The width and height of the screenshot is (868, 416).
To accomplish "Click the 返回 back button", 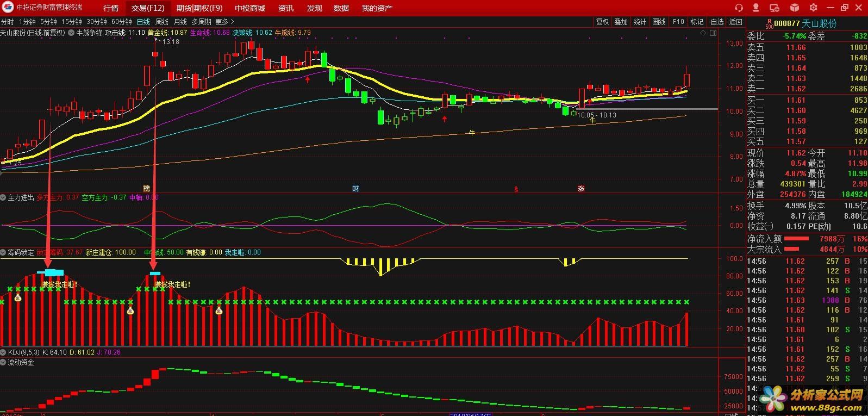I will tap(736, 22).
